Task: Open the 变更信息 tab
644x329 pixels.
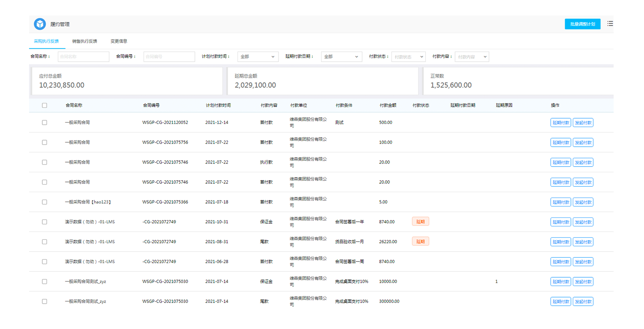Action: tap(119, 41)
